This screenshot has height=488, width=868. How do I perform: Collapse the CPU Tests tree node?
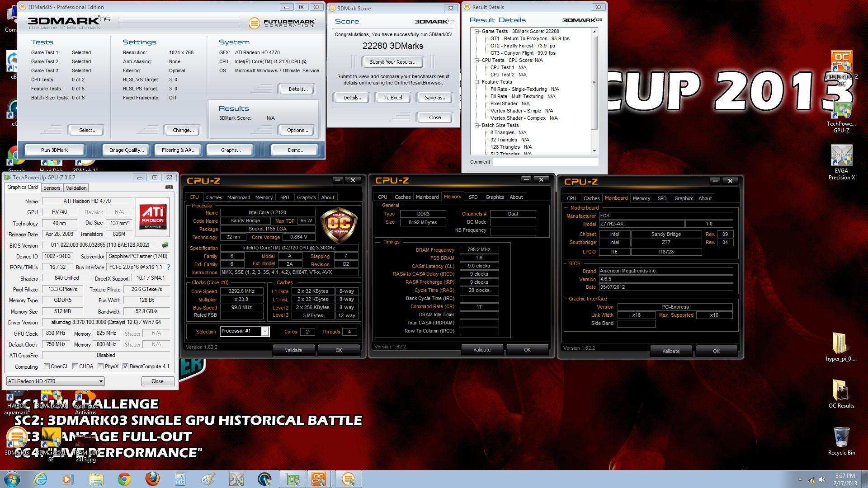(477, 60)
